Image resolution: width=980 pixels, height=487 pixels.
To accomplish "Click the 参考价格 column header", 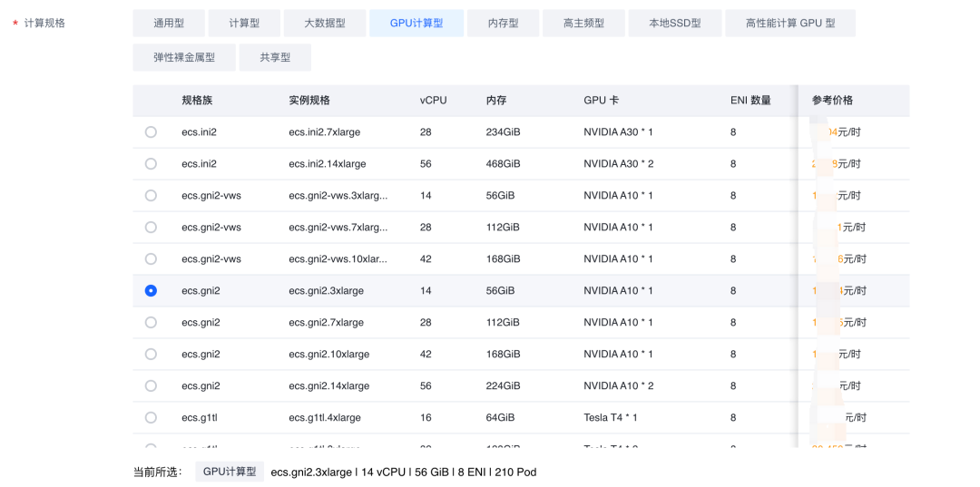I will pos(832,101).
